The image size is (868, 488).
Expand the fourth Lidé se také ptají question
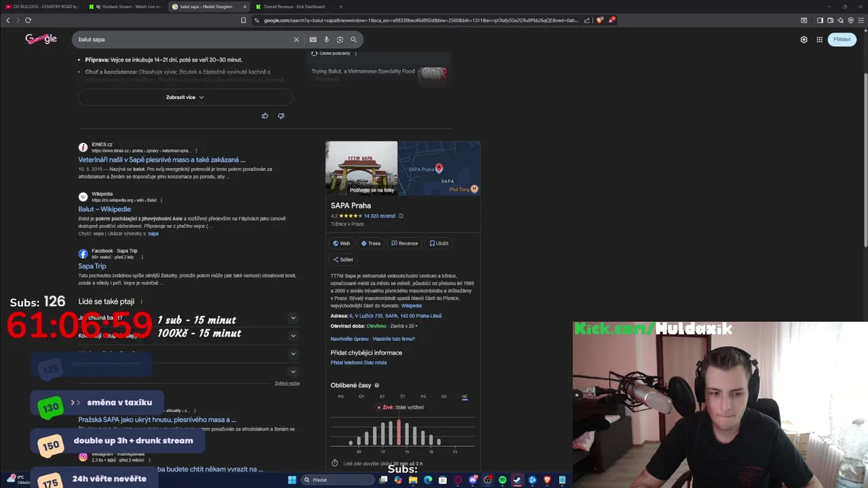tap(293, 371)
